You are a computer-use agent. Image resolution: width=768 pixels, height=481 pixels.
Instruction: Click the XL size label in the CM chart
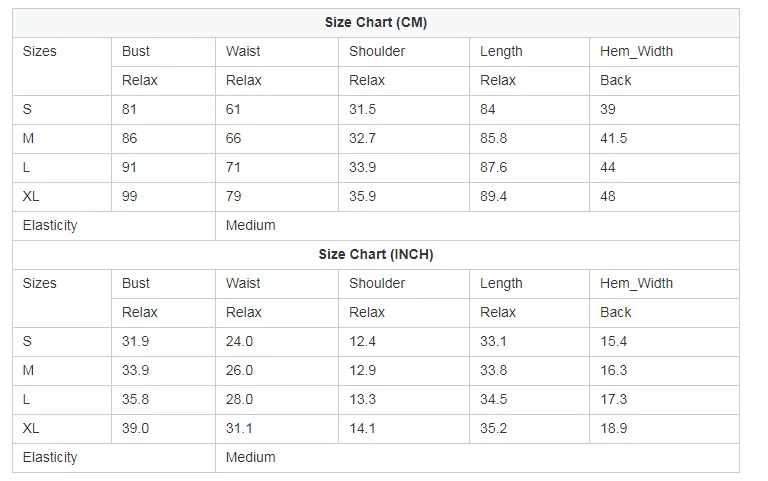coord(31,196)
